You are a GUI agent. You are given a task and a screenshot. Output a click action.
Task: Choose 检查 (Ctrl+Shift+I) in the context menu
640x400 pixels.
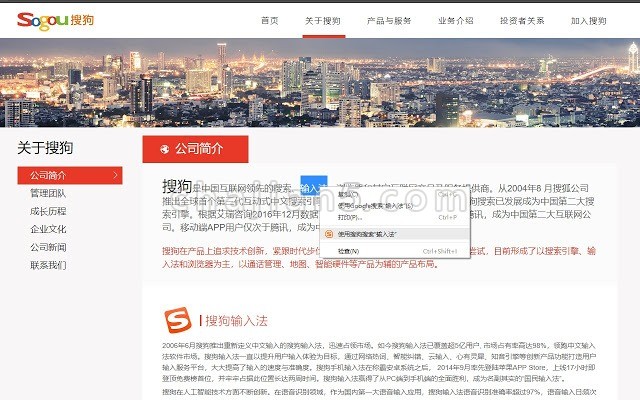(395, 251)
